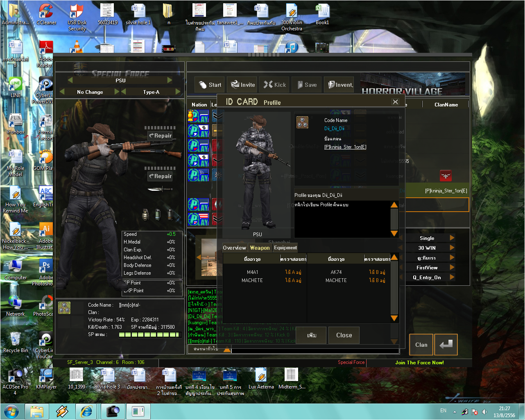The image size is (525, 420).
Task: Click the เพิ่ม button in the ID Card
Action: pos(312,335)
